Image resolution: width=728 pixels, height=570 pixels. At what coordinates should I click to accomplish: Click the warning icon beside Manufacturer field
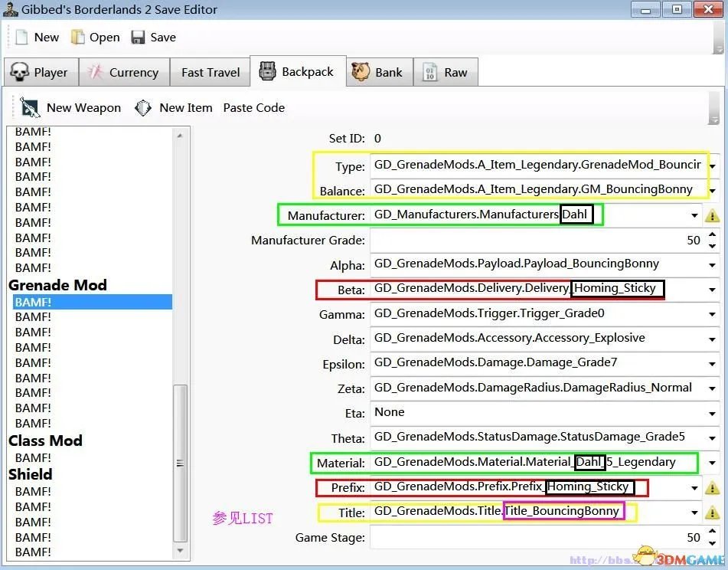[711, 216]
